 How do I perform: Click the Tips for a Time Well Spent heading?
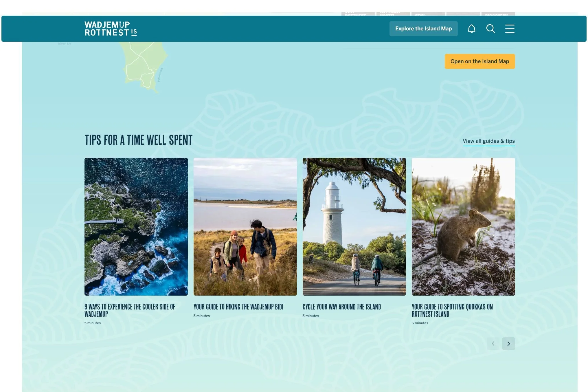pos(138,140)
